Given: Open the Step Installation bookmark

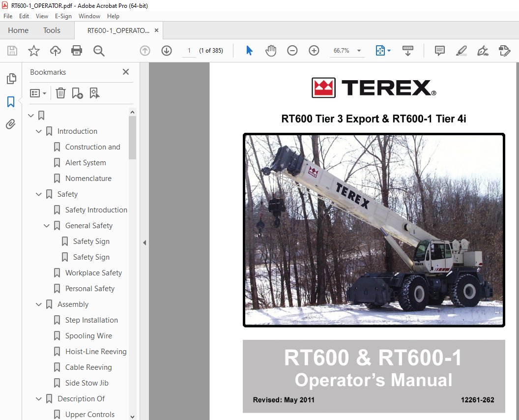Looking at the screenshot, I should click(x=92, y=320).
